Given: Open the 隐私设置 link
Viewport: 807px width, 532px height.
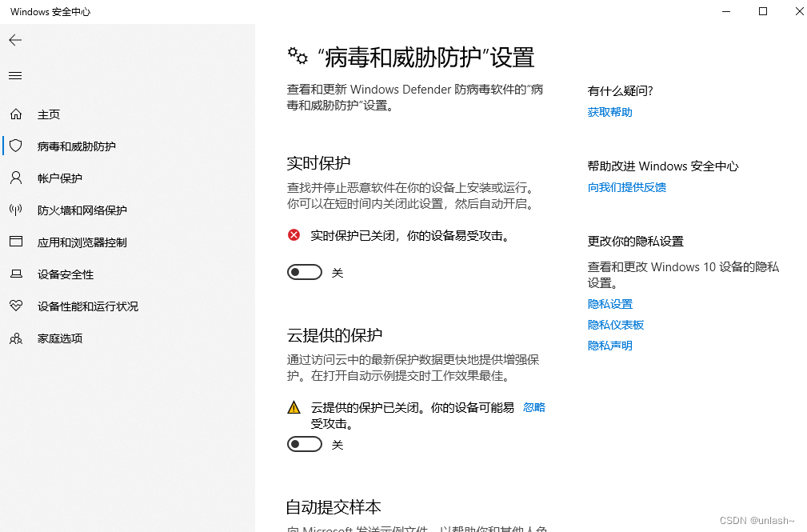Looking at the screenshot, I should point(610,304).
